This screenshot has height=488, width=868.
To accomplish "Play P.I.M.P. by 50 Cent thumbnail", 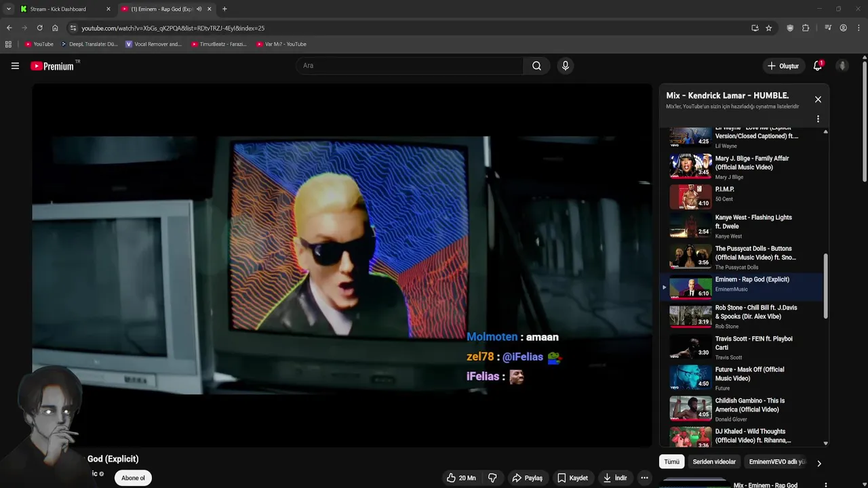I will (x=690, y=197).
